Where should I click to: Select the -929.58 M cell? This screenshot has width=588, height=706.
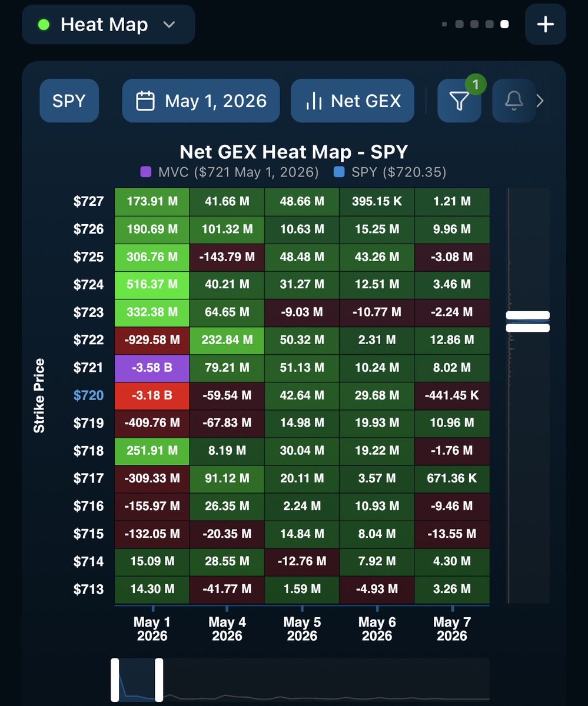click(x=152, y=340)
